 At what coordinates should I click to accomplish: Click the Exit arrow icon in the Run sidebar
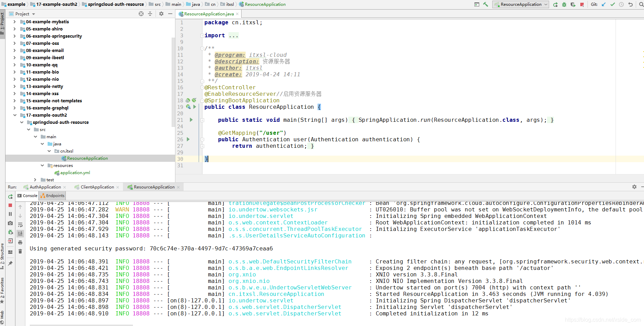coord(10,241)
